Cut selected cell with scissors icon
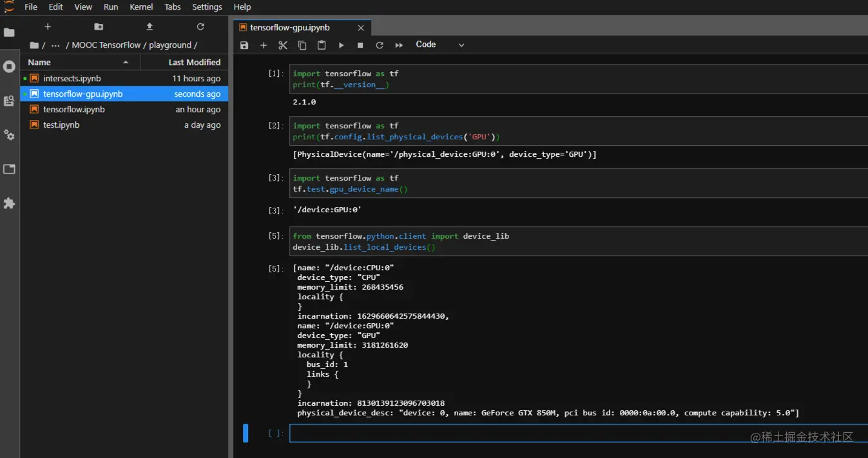This screenshot has width=868, height=458. [283, 45]
